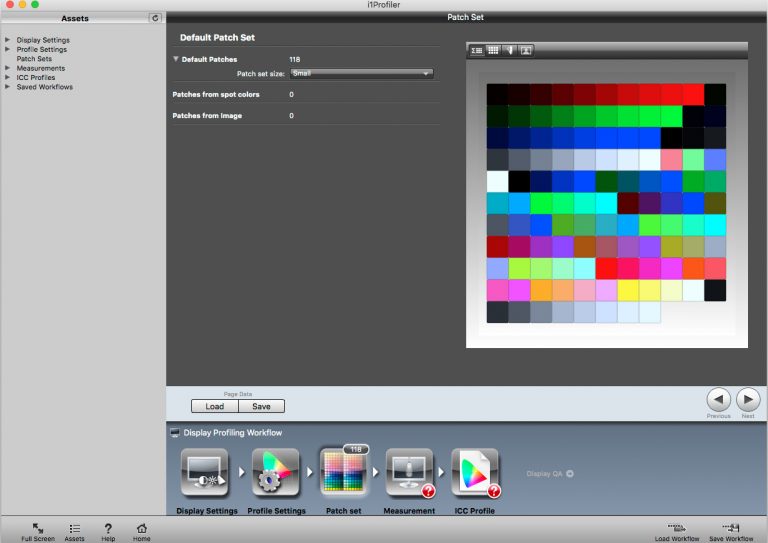Go to the Previous page arrow
Image resolution: width=768 pixels, height=543 pixels.
719,400
